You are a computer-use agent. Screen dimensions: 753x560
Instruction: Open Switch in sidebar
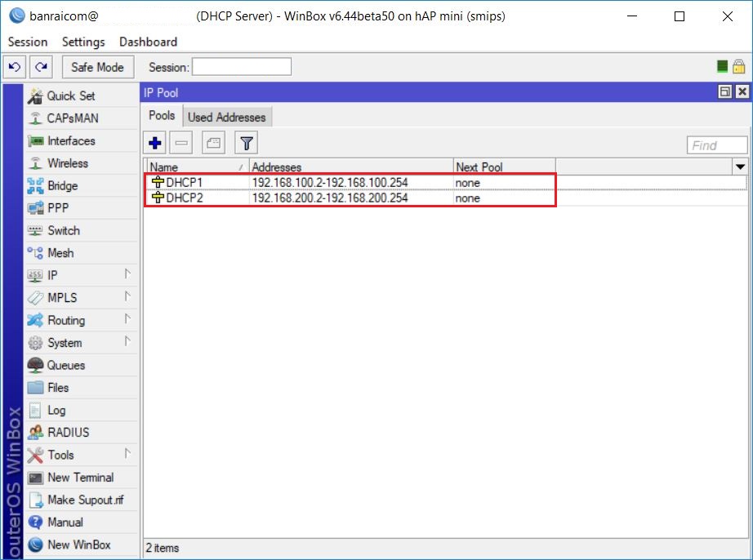81,230
